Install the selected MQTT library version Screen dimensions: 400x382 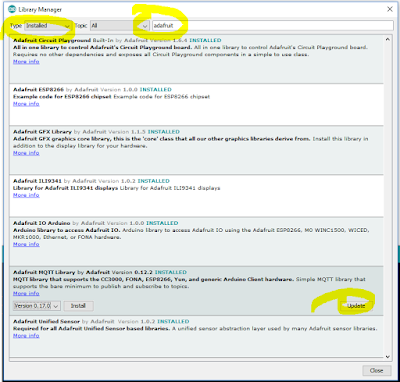point(78,306)
